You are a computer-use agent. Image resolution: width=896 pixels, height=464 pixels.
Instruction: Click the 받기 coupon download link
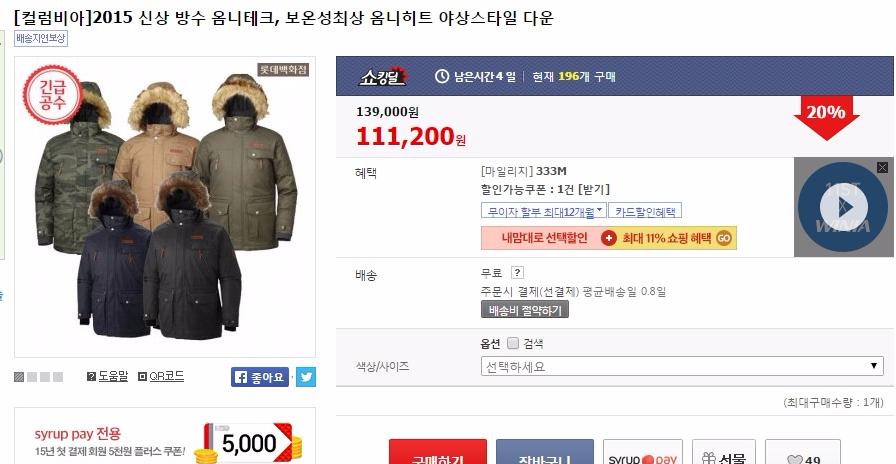593,189
